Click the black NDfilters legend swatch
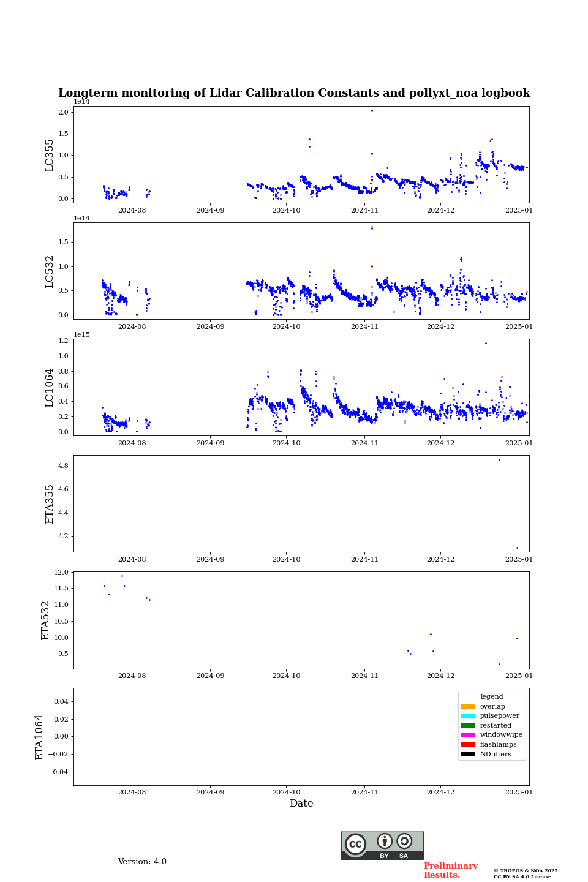The image size is (588, 882). (x=468, y=754)
